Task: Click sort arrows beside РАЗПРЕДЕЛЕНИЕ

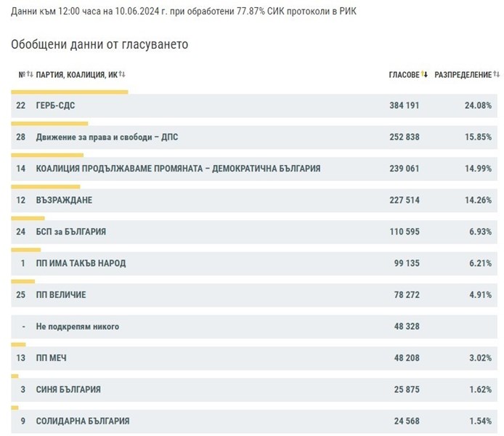Action: pyautogui.click(x=496, y=74)
